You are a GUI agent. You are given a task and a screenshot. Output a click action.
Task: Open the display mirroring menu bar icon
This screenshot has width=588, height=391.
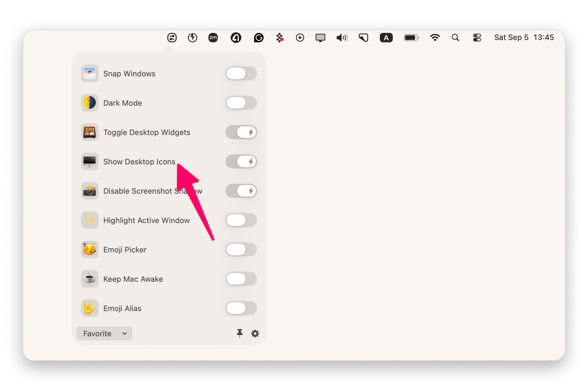[320, 38]
